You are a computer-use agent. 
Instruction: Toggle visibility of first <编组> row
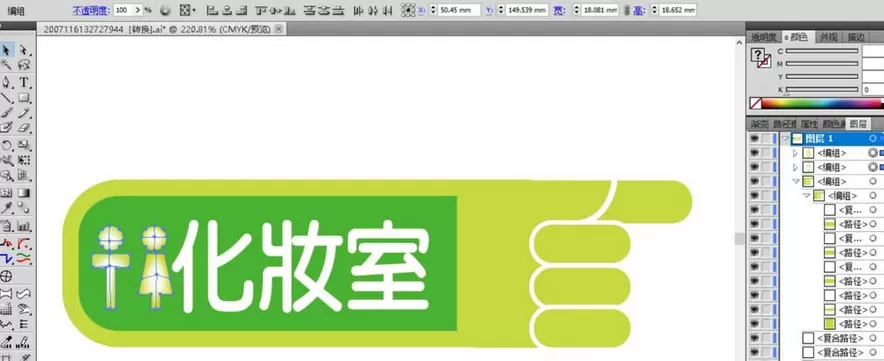click(x=754, y=153)
